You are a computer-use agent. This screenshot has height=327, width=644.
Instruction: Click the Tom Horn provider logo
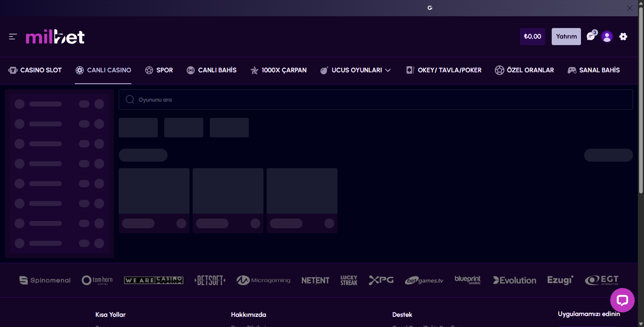tap(97, 280)
